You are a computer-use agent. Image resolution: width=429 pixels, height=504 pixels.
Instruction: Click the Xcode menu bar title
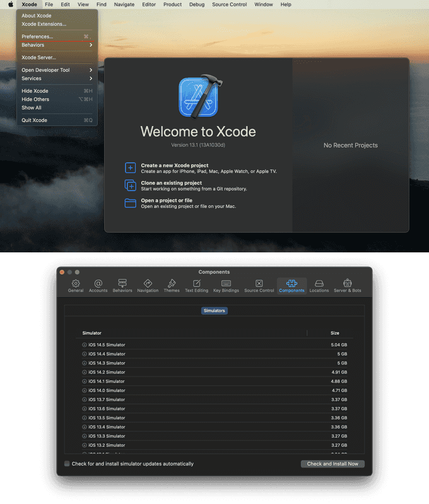tap(29, 4)
